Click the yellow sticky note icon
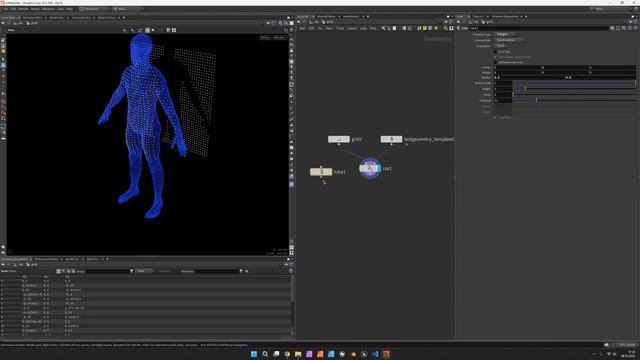Screen dimensions: 640x360 click(424, 28)
